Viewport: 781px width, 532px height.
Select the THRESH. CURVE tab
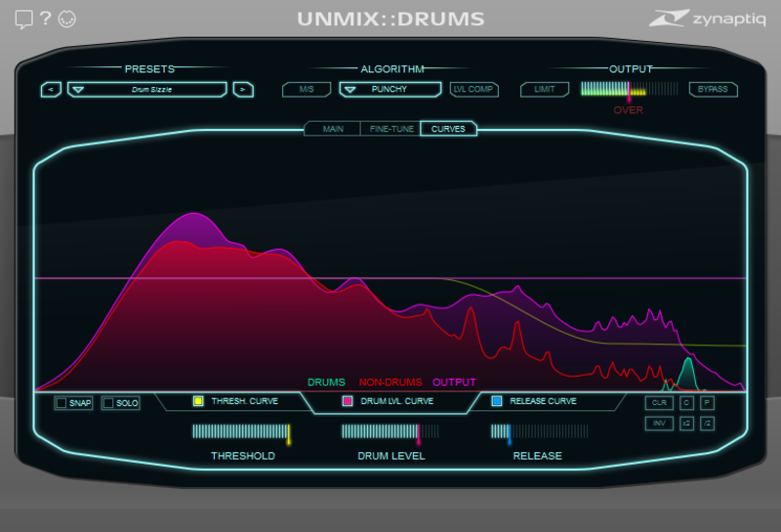(235, 401)
